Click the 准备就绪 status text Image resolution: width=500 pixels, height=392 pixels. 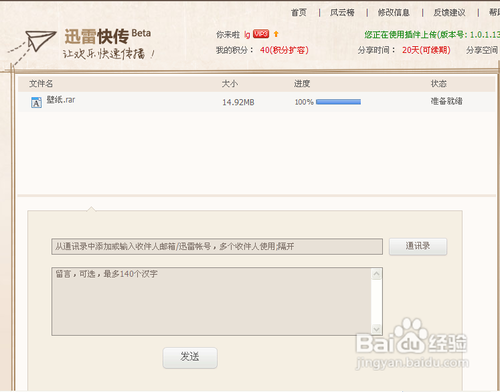click(447, 101)
